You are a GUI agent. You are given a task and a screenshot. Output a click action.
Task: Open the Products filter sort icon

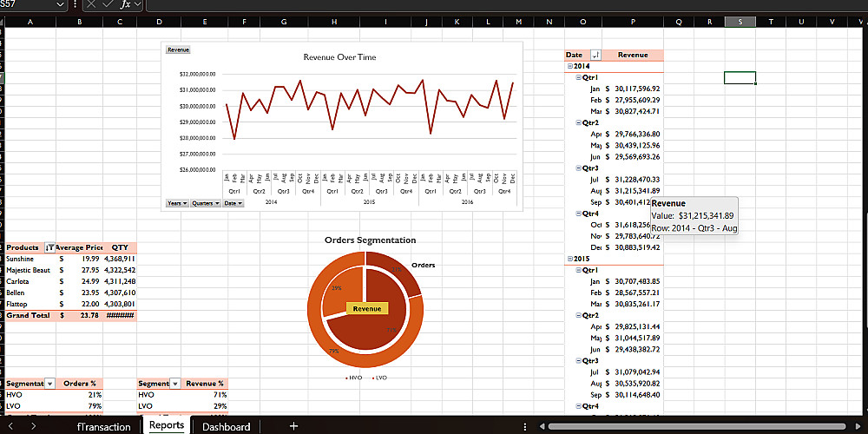click(49, 247)
